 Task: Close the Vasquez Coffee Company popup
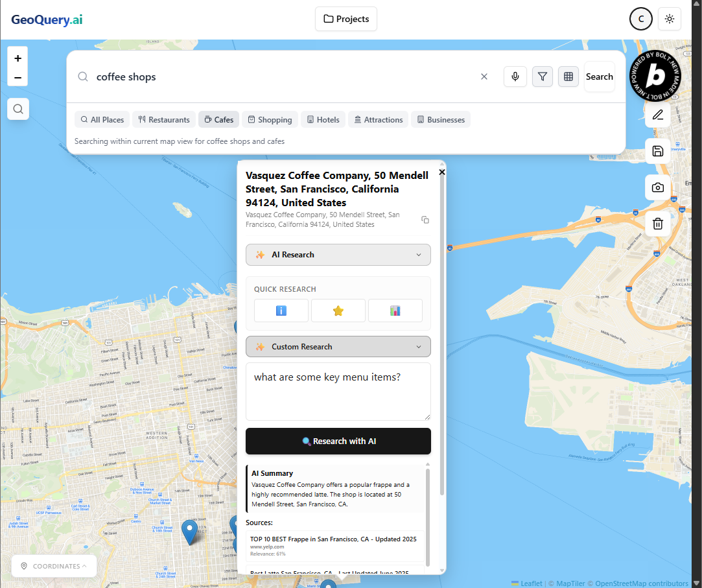click(x=442, y=172)
